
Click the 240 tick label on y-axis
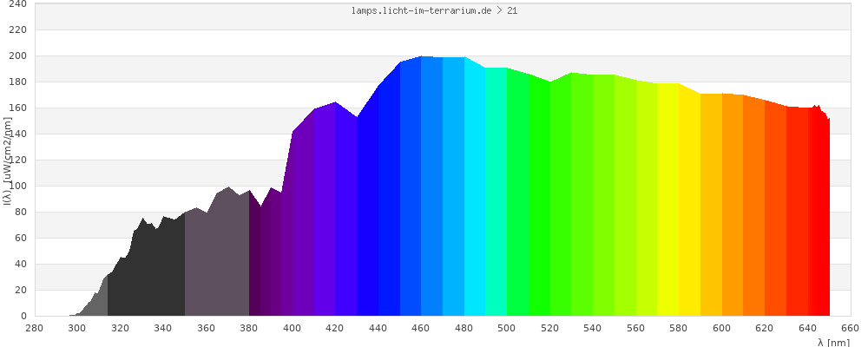tap(18, 4)
